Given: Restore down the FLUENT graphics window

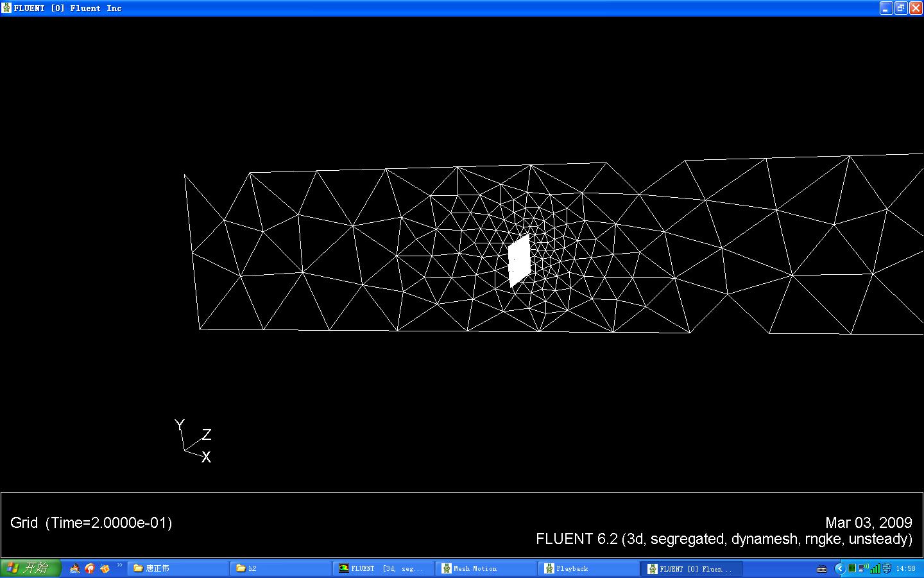Looking at the screenshot, I should click(x=901, y=8).
